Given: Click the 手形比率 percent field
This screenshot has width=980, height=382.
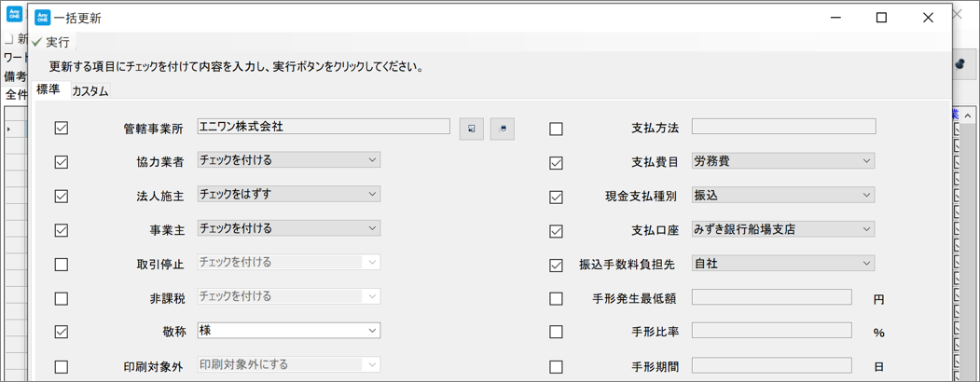Looking at the screenshot, I should [x=771, y=331].
